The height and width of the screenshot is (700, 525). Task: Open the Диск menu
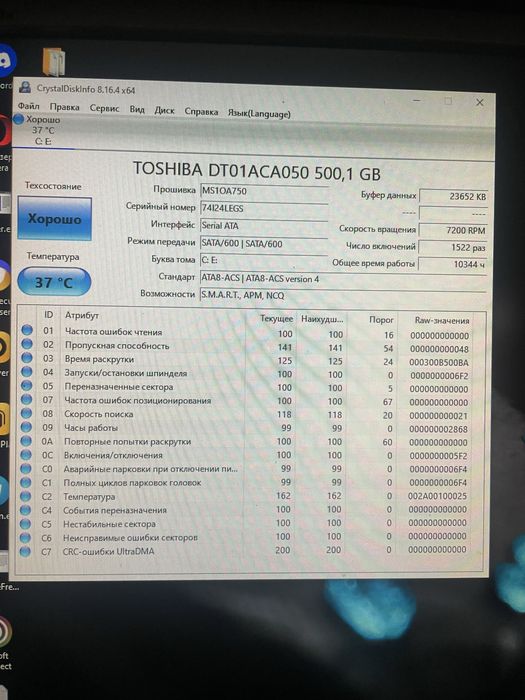pyautogui.click(x=164, y=110)
